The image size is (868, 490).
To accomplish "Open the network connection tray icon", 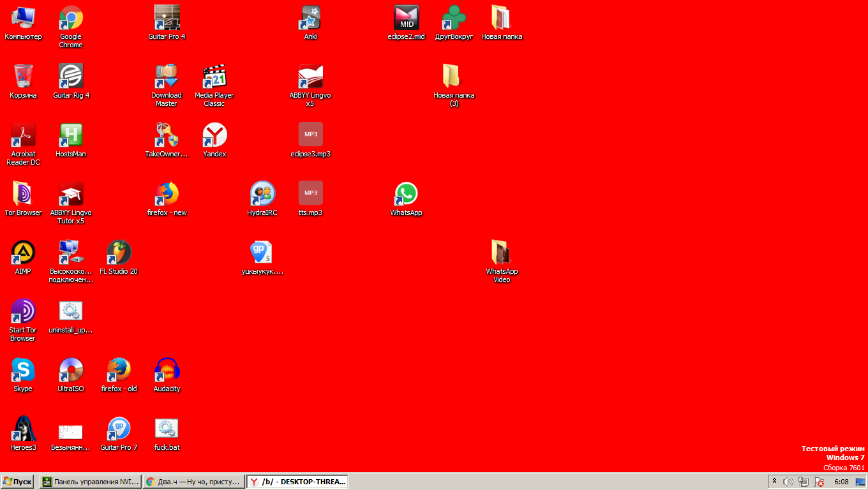I will (x=804, y=482).
